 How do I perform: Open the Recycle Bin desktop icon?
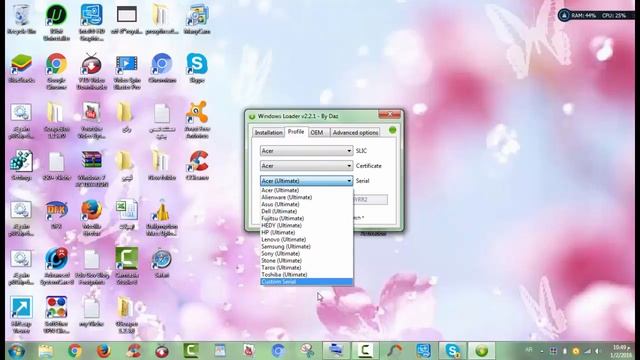point(21,19)
